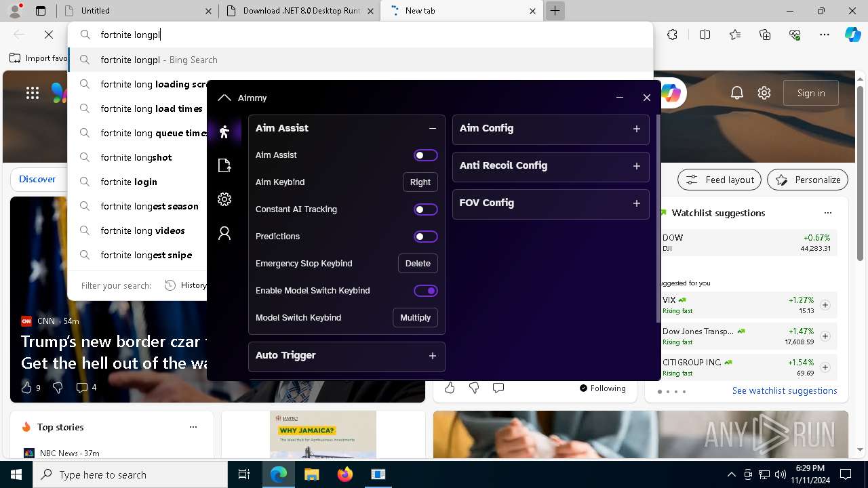Click the Following button
Viewport: 868px width, 488px height.
point(603,388)
